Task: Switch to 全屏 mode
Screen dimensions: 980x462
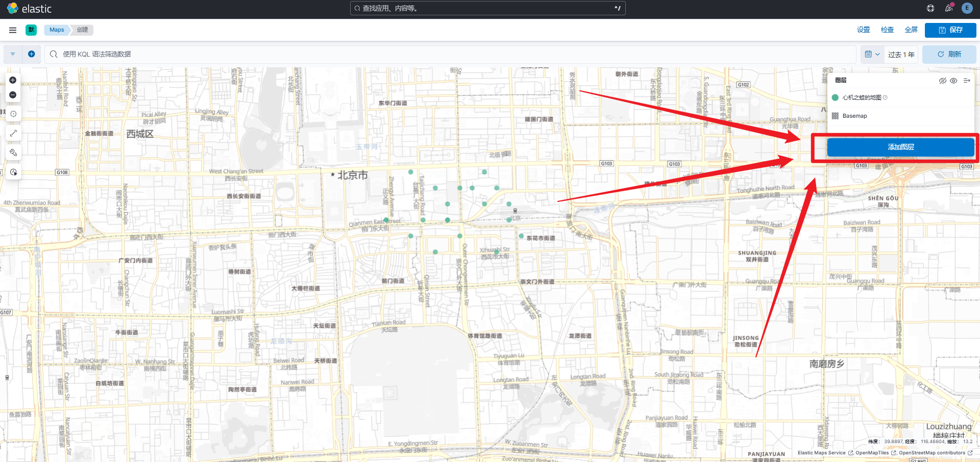Action: pos(911,30)
